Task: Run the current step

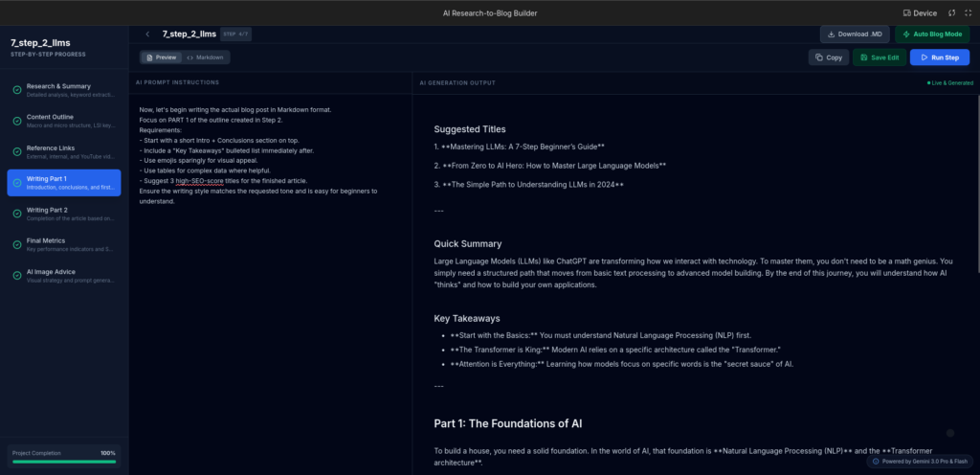Action: click(x=940, y=57)
